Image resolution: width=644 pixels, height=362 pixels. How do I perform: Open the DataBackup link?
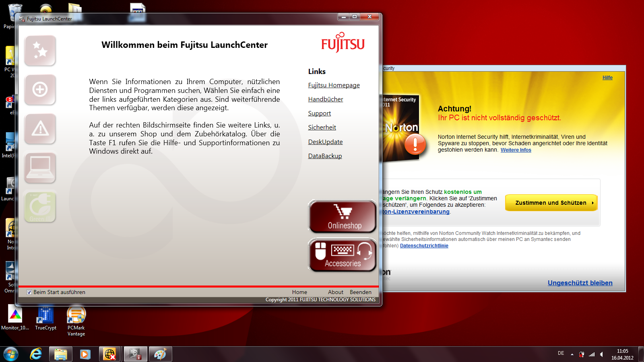pos(325,156)
